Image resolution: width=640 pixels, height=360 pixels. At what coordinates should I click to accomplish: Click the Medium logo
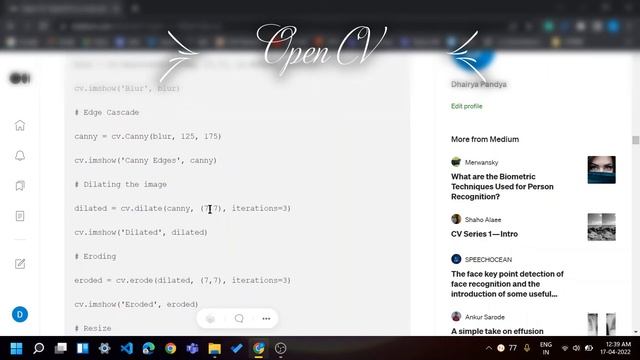pos(20,78)
